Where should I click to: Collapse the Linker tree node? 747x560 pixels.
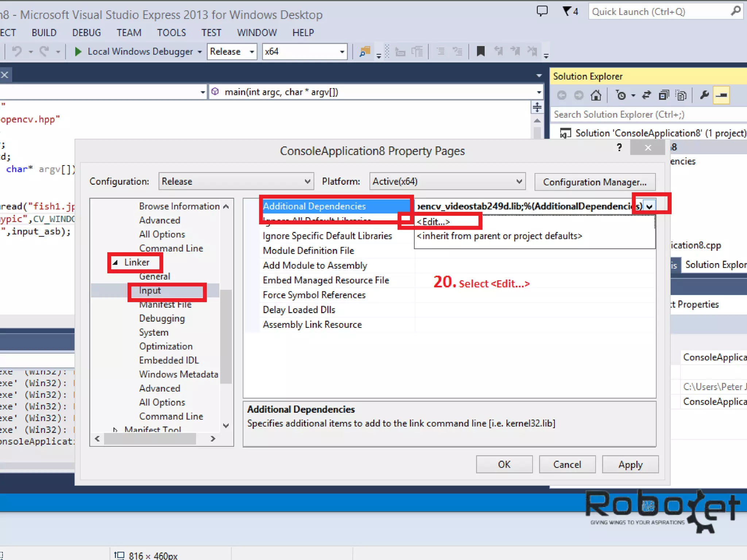(x=115, y=262)
